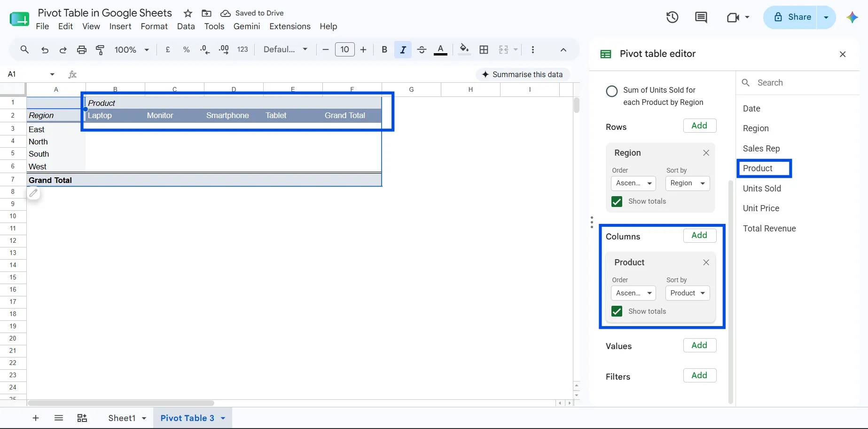Switch to the Sheet1 tab
Screen dimensions: 868x429
tap(122, 418)
